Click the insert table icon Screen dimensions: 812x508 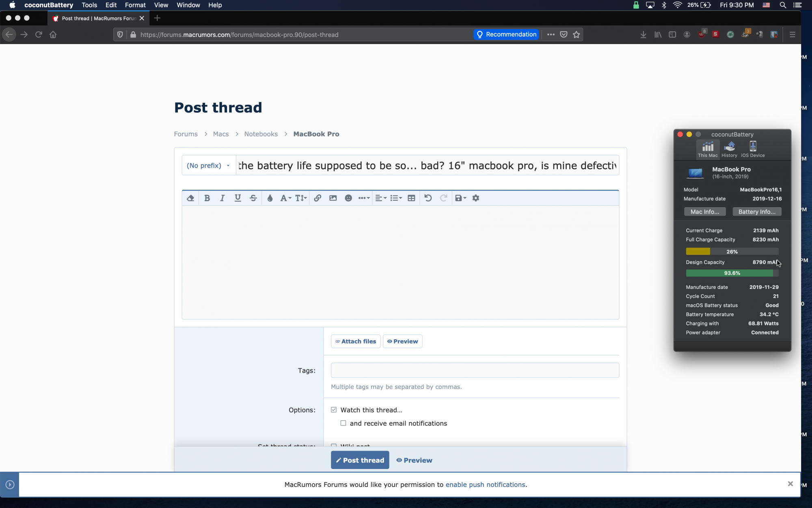tap(411, 198)
